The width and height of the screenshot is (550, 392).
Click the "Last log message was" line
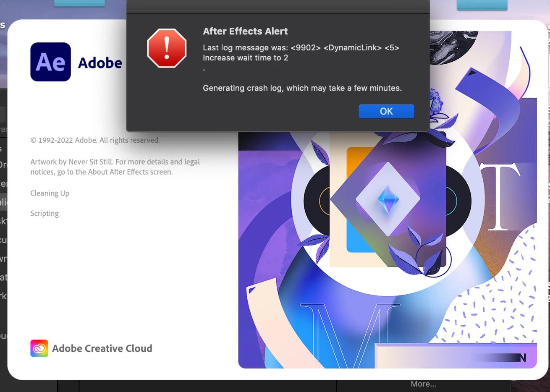coord(301,48)
